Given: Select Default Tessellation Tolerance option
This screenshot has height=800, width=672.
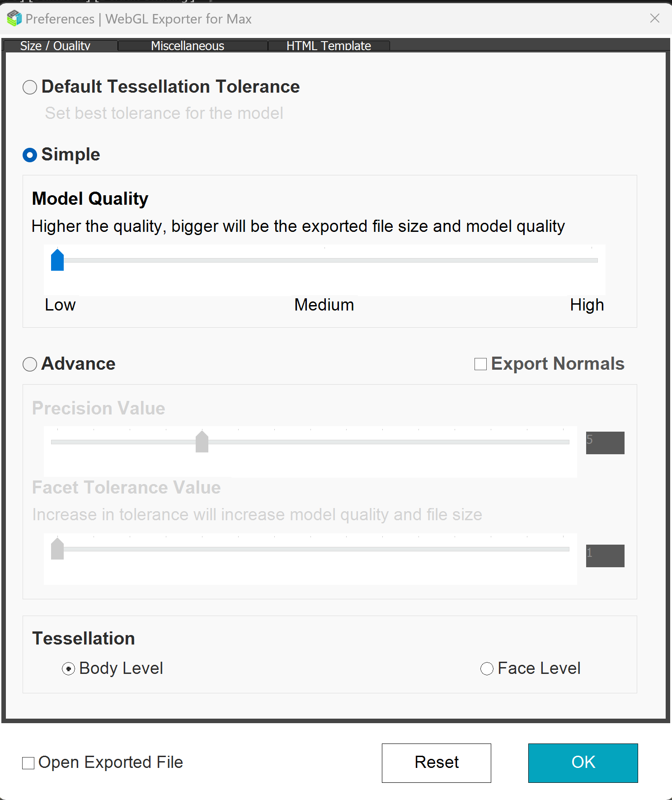Looking at the screenshot, I should [30, 87].
